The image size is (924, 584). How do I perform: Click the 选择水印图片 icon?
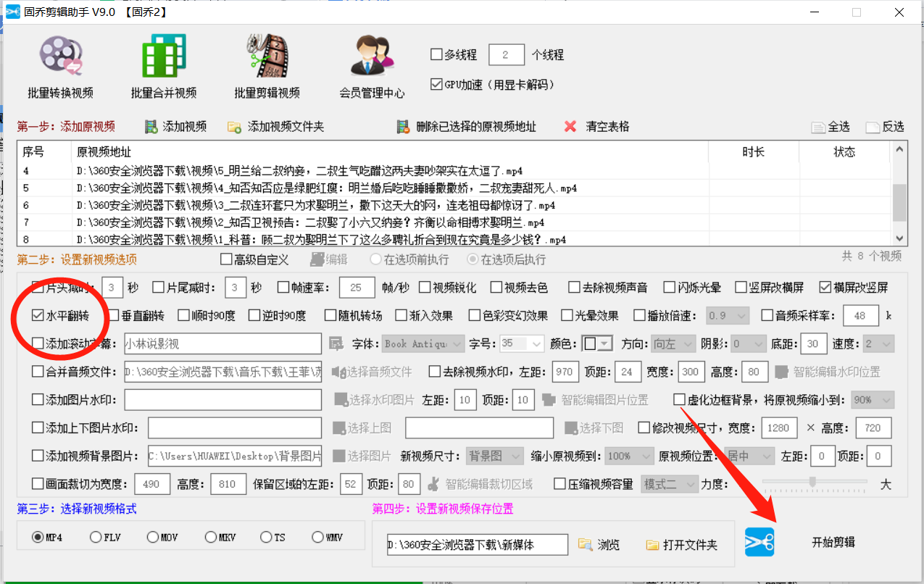coord(341,400)
